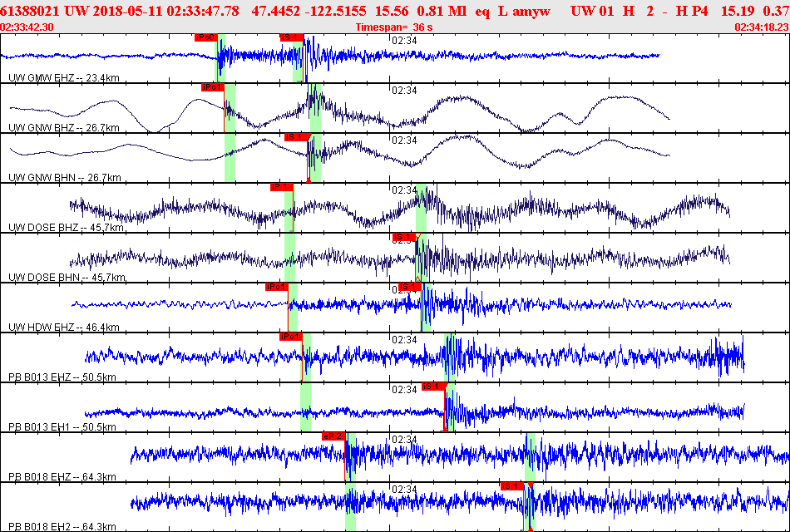The image size is (790, 532).
Task: Click the 'UW HDW EHZ -- 46.4km' channel label
Action: (x=64, y=327)
